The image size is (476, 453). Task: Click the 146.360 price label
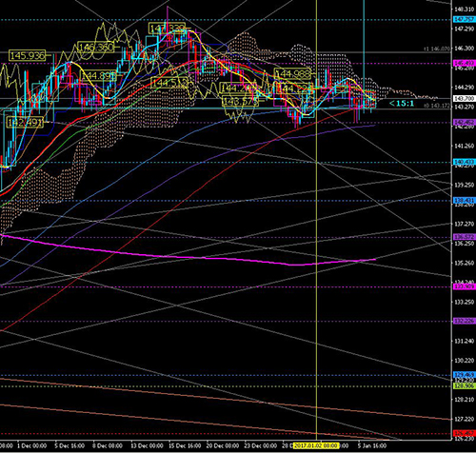coord(96,48)
